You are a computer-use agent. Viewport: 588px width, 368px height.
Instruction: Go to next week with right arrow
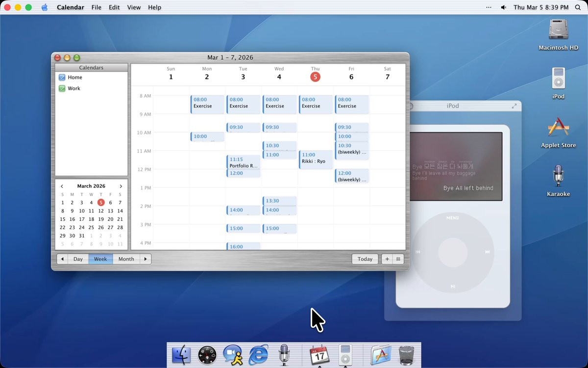point(146,259)
